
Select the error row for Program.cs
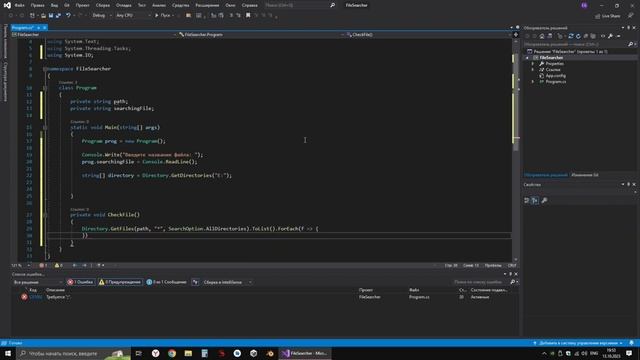[265, 297]
